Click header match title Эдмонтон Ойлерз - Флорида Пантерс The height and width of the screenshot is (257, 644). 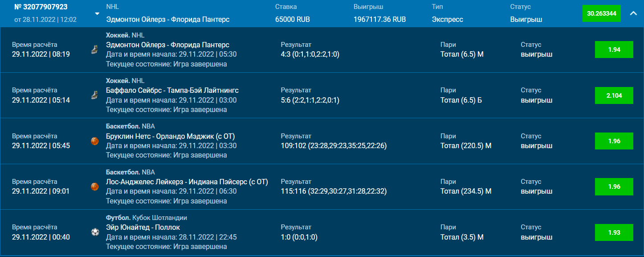point(168,20)
